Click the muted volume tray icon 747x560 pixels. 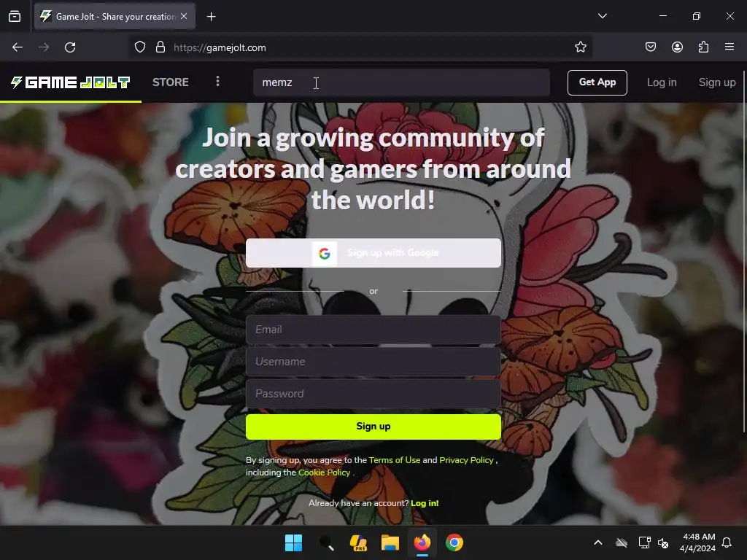[x=663, y=542]
